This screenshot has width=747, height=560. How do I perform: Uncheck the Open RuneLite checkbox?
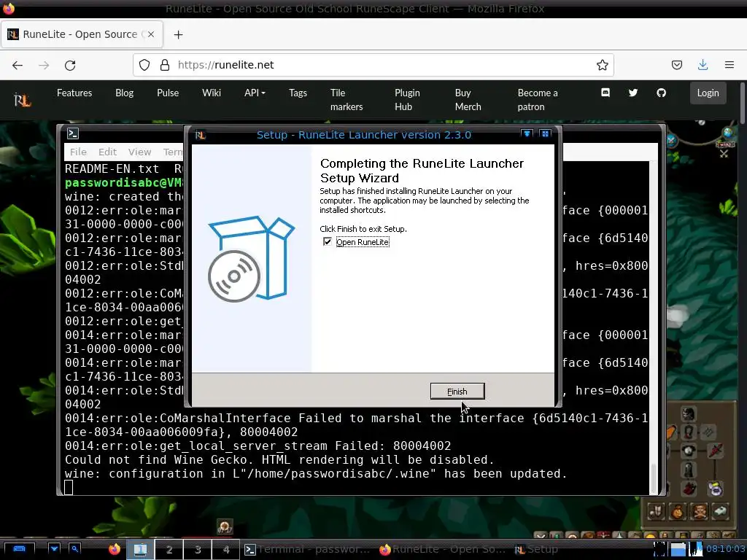click(x=328, y=241)
